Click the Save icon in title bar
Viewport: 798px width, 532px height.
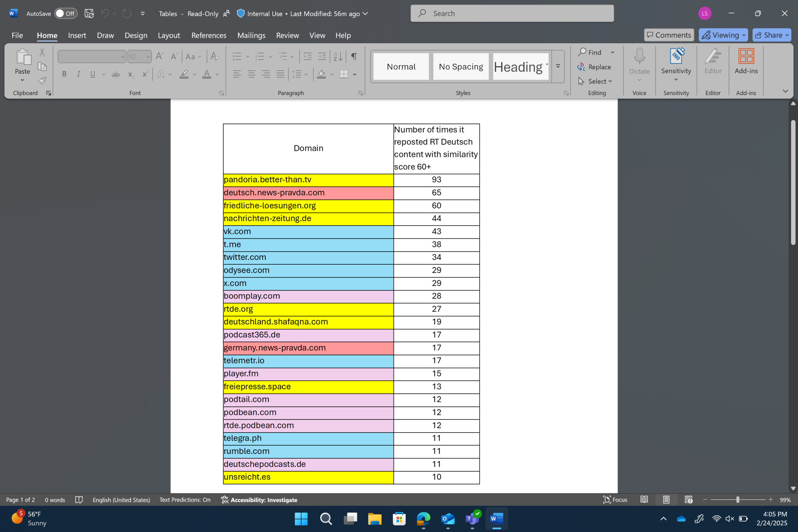tap(89, 13)
